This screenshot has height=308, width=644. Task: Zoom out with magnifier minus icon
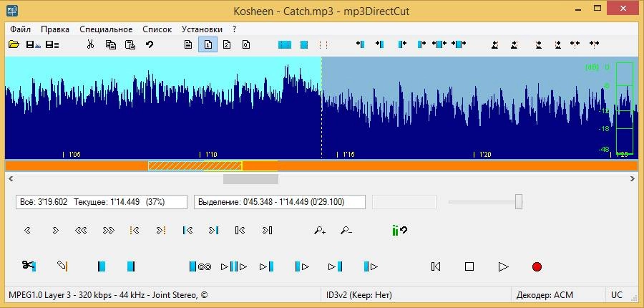(346, 230)
